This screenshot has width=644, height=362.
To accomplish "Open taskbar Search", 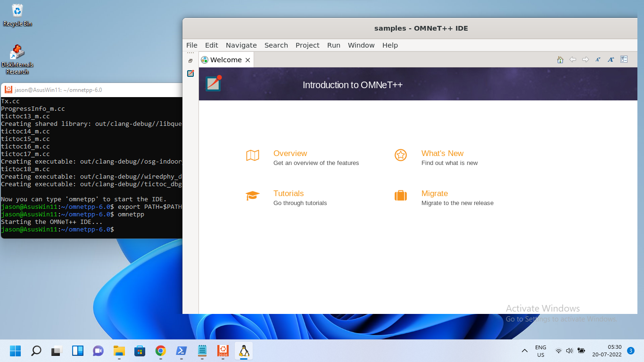I will click(x=36, y=351).
